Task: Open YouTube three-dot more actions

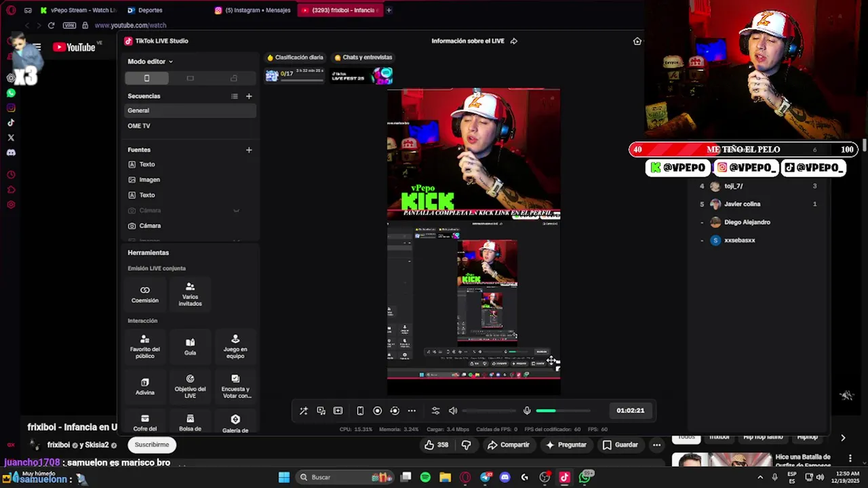Action: tap(656, 445)
